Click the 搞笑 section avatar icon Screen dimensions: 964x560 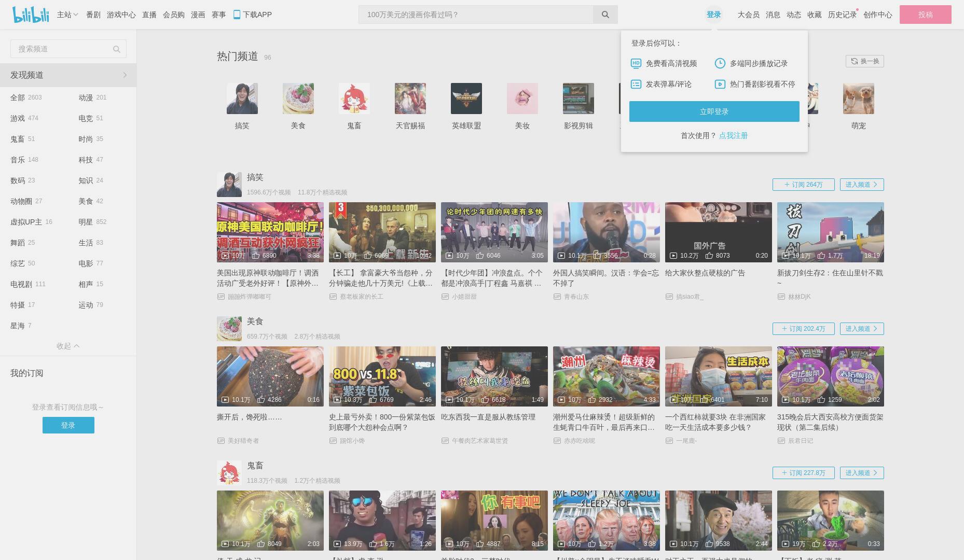pyautogui.click(x=229, y=185)
